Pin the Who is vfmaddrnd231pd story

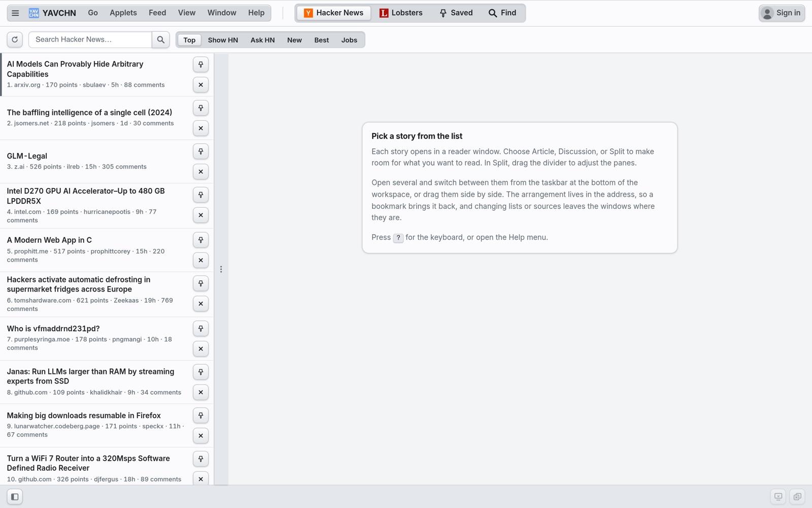click(201, 329)
